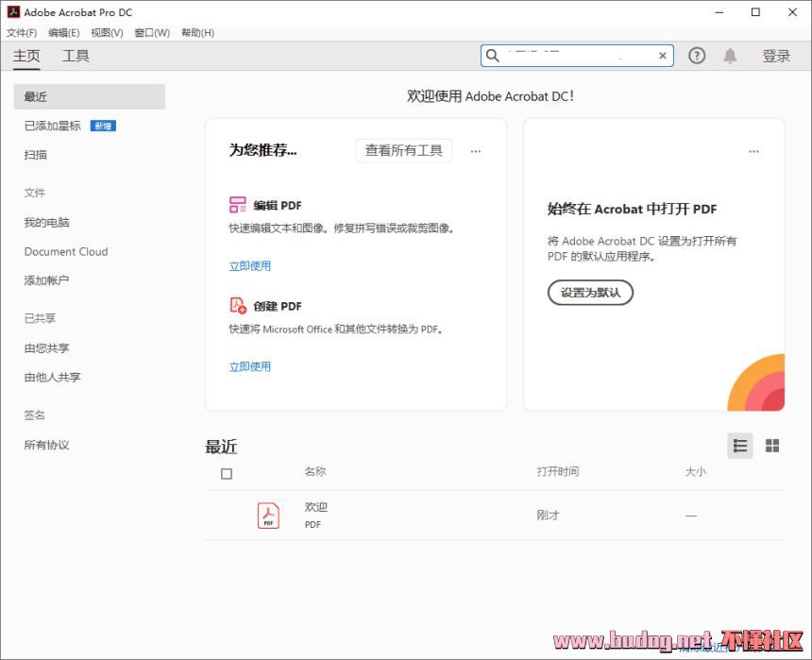Open the notifications bell
This screenshot has width=812, height=660.
[730, 56]
